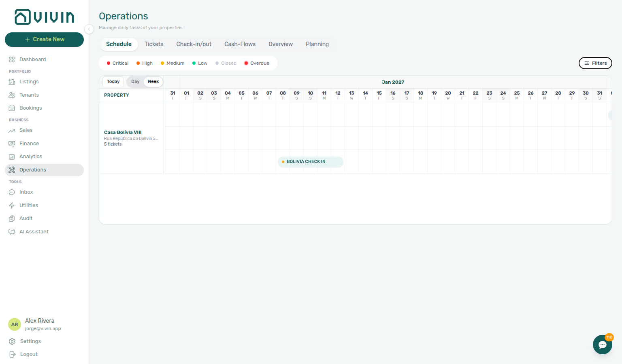
Task: Select the 20 W date column header
Action: click(448, 95)
